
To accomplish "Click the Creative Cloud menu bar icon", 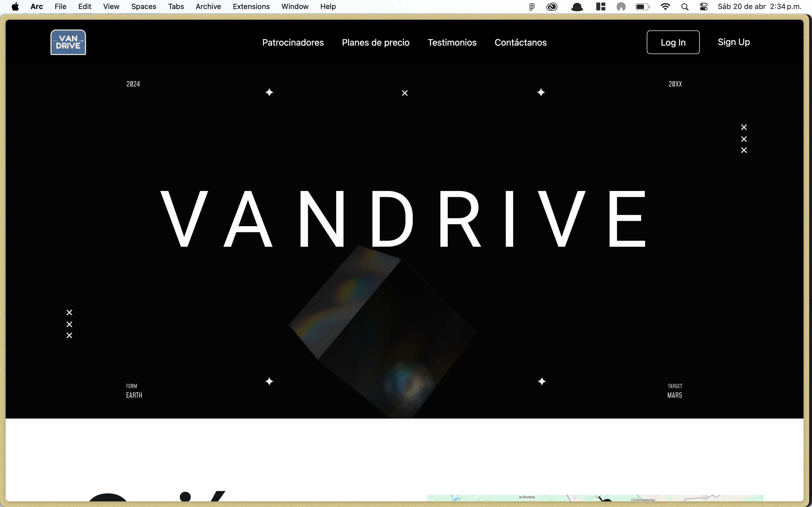I will [551, 7].
